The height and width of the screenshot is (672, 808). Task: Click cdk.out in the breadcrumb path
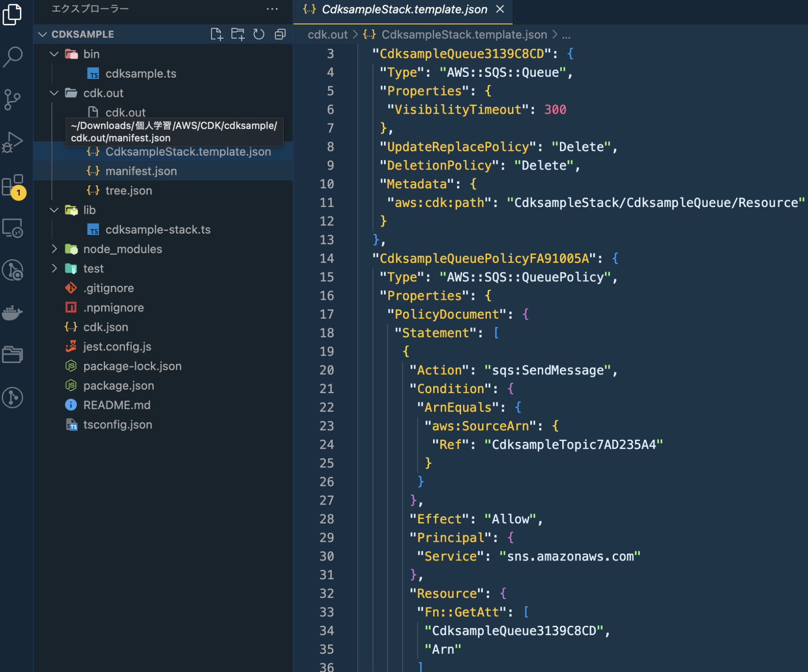[327, 34]
